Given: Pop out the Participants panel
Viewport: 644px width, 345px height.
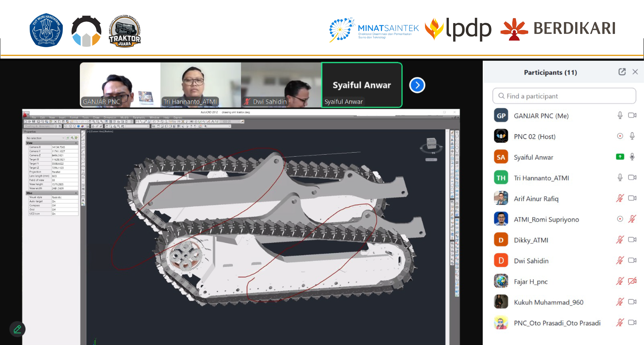Looking at the screenshot, I should 622,72.
